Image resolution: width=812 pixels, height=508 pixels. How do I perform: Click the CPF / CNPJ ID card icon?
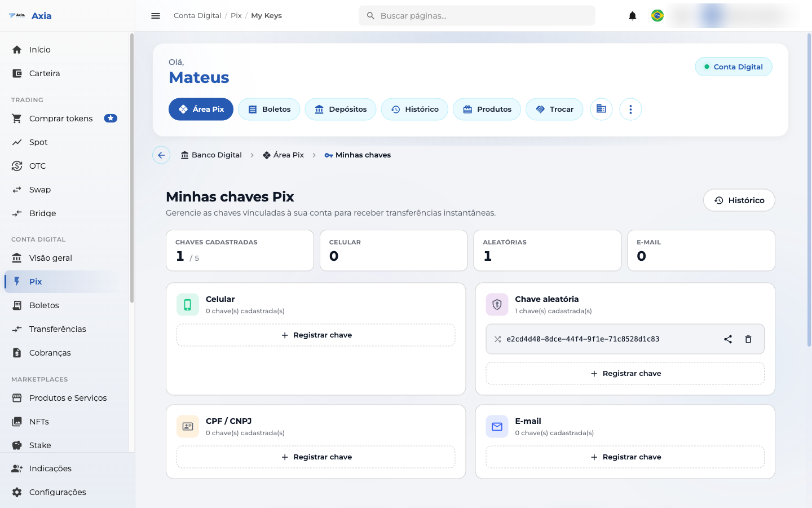pyautogui.click(x=188, y=427)
